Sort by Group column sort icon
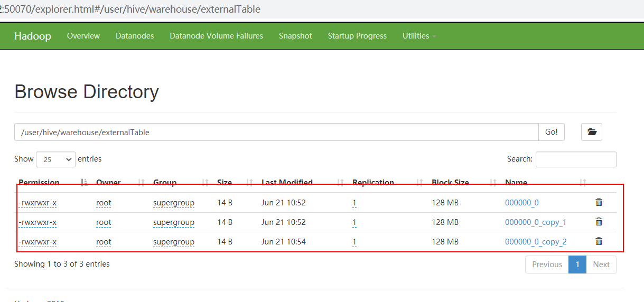Viewport: 644px width, 302px height. [x=205, y=183]
